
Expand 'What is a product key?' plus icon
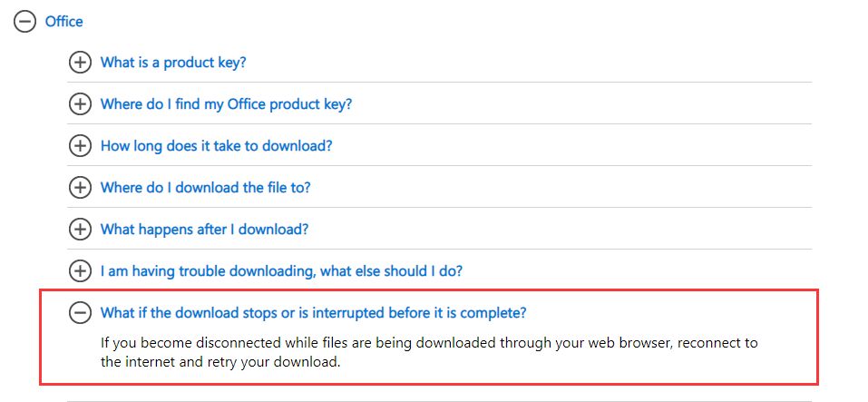point(80,62)
